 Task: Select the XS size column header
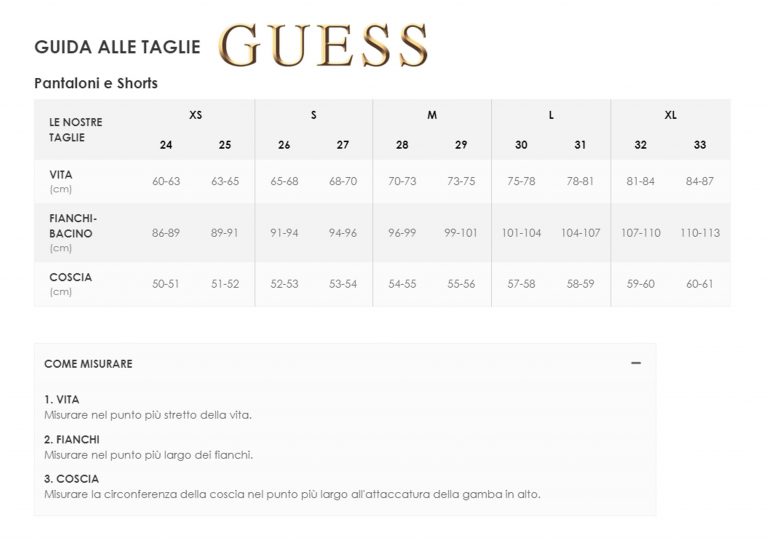click(195, 115)
